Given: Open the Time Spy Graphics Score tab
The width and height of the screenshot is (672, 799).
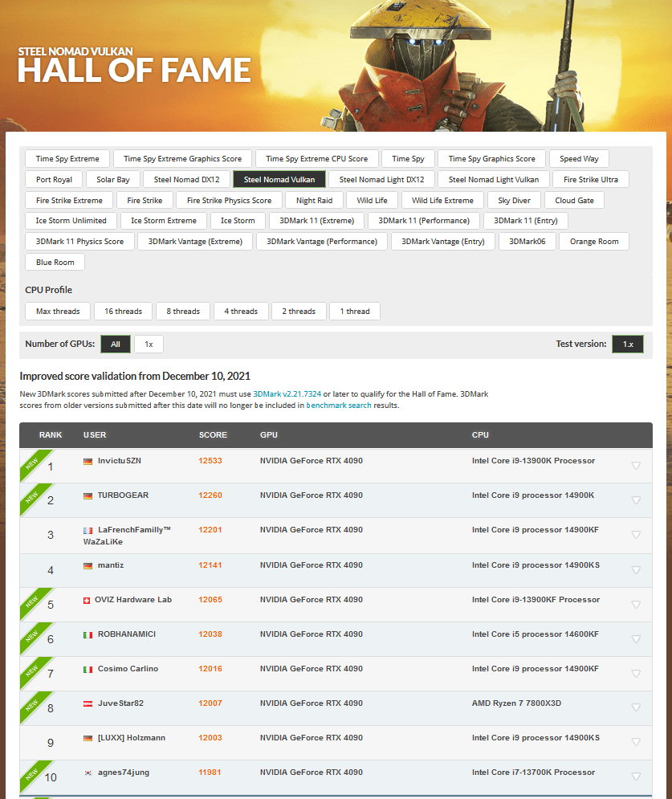Looking at the screenshot, I should (491, 159).
